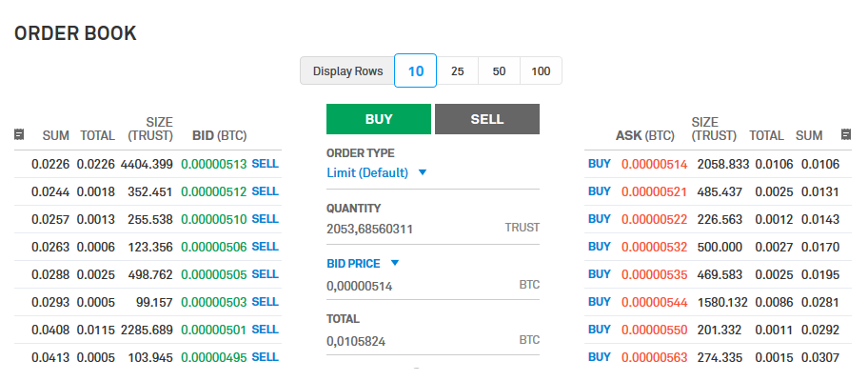Select the ask price 0.00000522

(x=654, y=219)
